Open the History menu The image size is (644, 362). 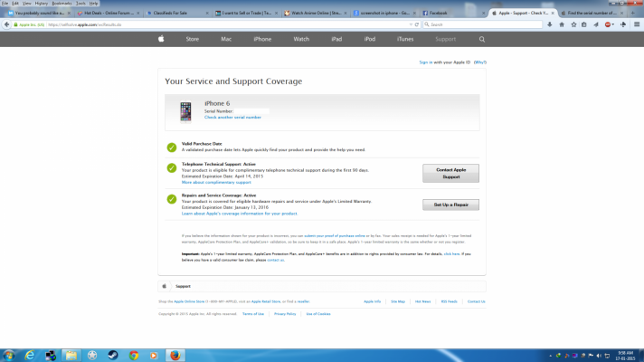click(x=41, y=4)
